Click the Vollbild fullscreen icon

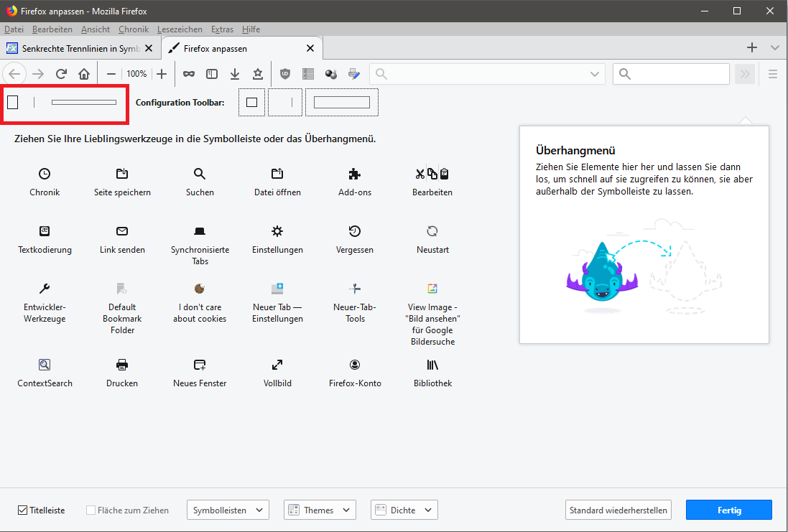[x=277, y=365]
